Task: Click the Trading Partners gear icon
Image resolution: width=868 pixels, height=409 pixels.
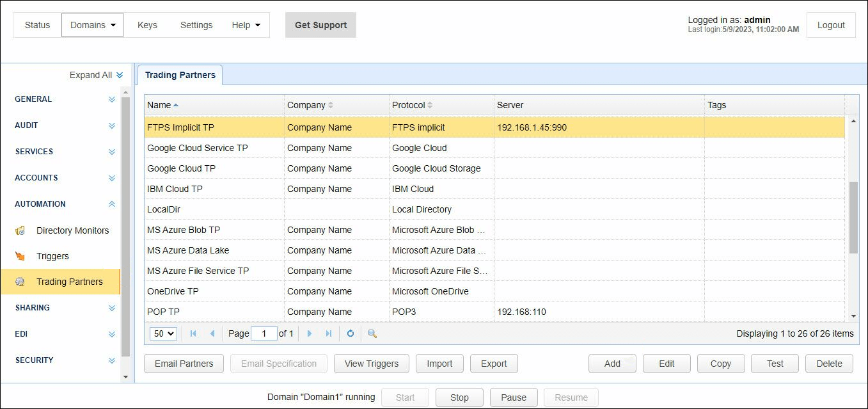Action: pos(20,282)
